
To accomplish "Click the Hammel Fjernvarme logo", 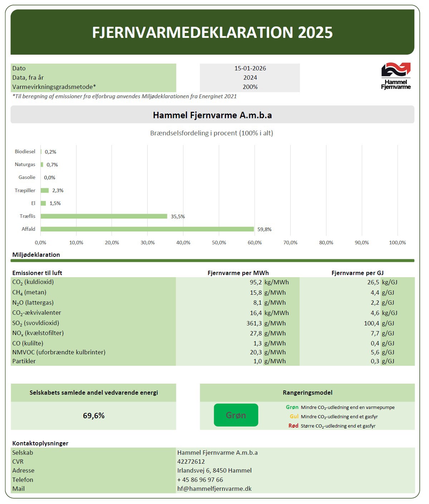I will point(396,76).
